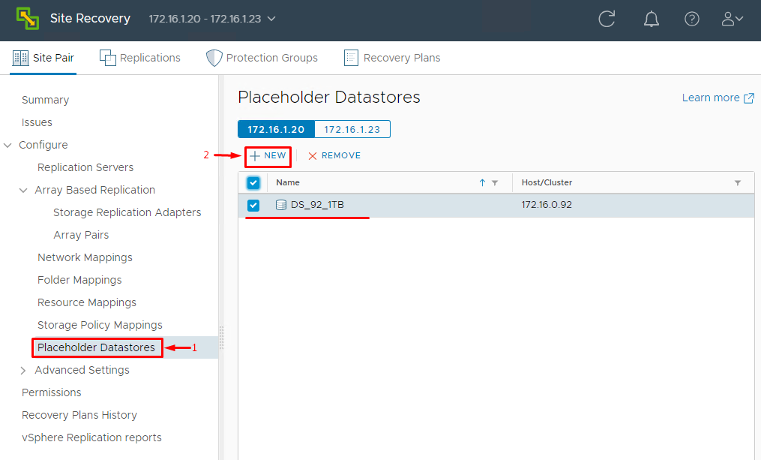Switch to the Site Pair tab
Viewport: 761px width, 460px height.
coord(43,58)
